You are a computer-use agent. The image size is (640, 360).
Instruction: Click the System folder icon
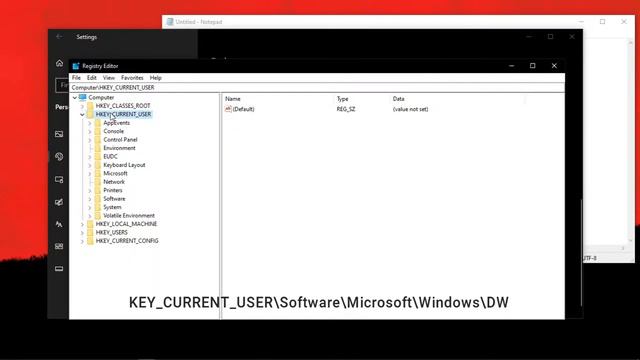pos(98,207)
